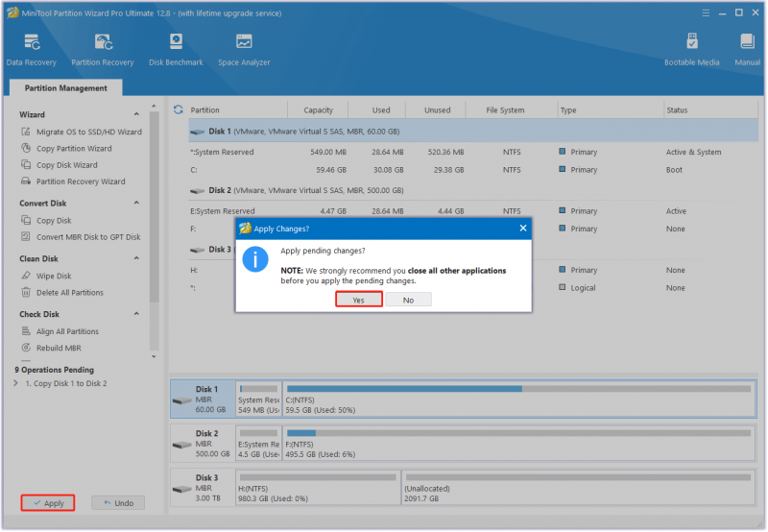Click No in the Apply Changes dialog
The width and height of the screenshot is (768, 532).
409,300
